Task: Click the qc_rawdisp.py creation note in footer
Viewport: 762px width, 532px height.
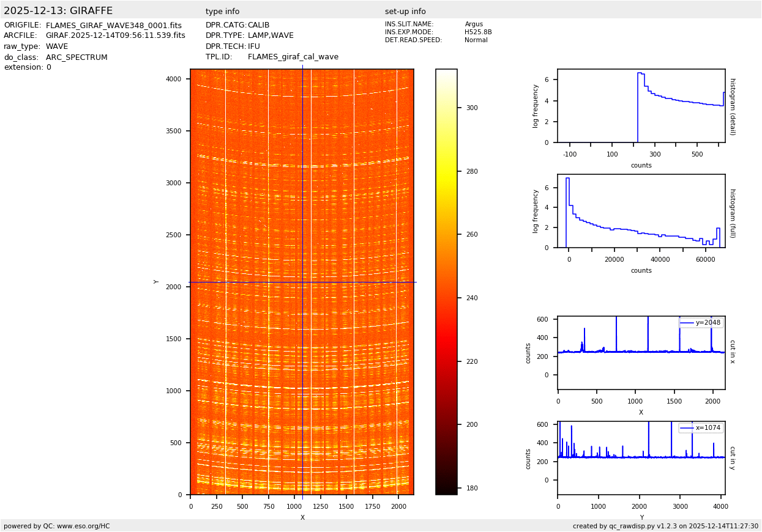Action: point(665,526)
